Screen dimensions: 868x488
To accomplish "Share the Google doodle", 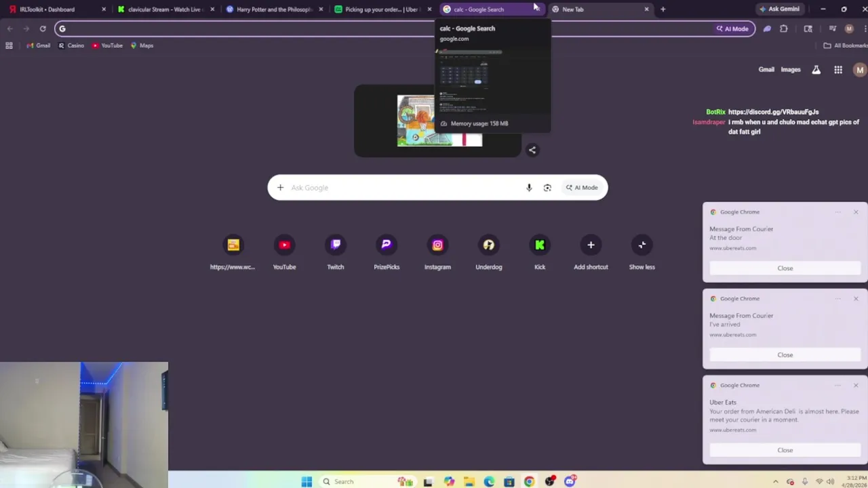I will pyautogui.click(x=532, y=150).
